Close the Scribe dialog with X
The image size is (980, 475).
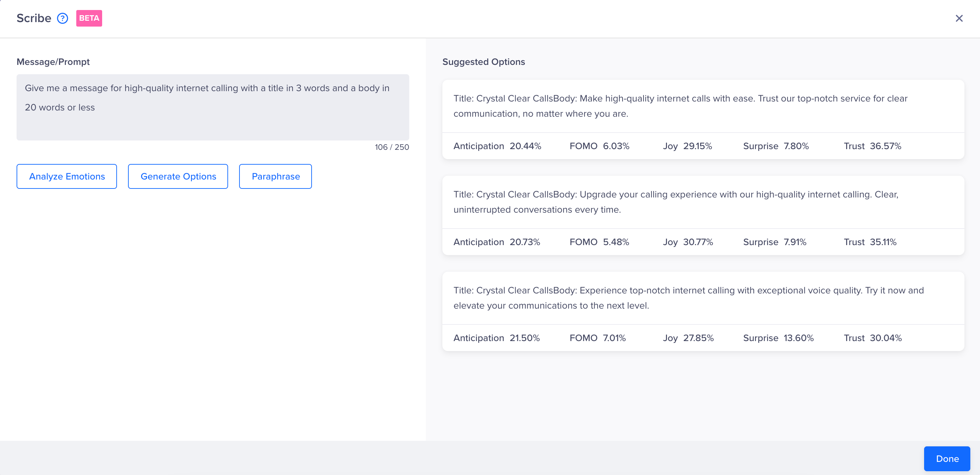click(x=959, y=18)
